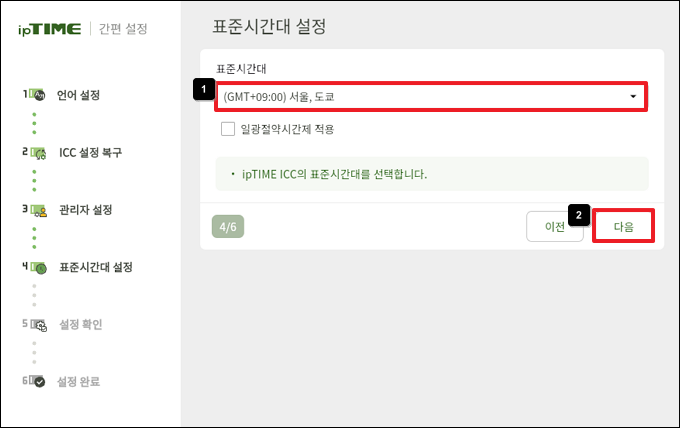The image size is (680, 428).
Task: Enable the 일광절약시간제 적용 checkbox
Action: [x=228, y=128]
